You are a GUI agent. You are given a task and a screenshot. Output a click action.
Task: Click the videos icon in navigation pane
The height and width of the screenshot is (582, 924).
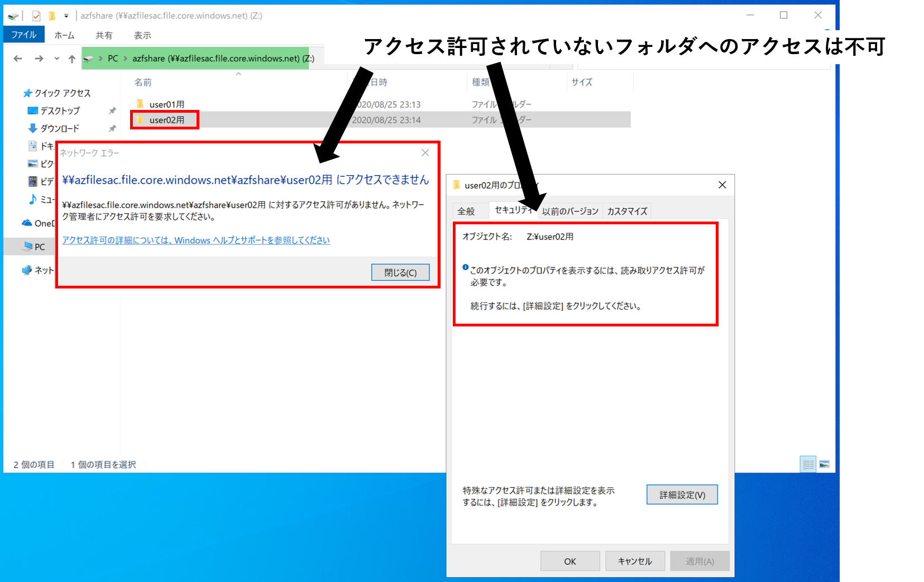pyautogui.click(x=32, y=181)
